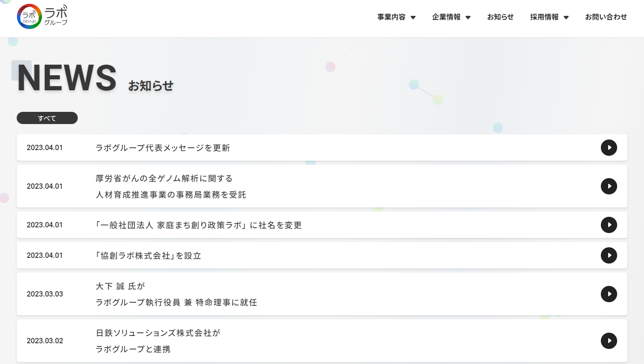Select the すべて filter button
Image resolution: width=644 pixels, height=364 pixels.
point(47,118)
